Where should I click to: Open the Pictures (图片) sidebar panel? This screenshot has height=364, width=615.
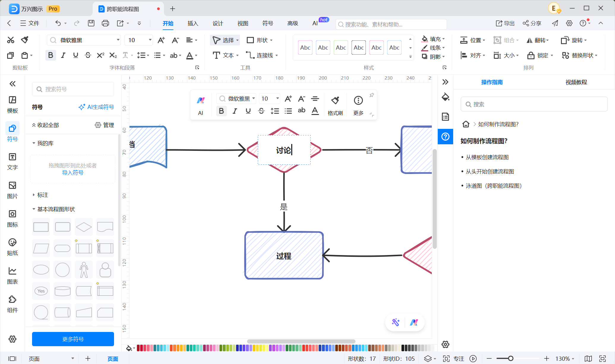[12, 190]
